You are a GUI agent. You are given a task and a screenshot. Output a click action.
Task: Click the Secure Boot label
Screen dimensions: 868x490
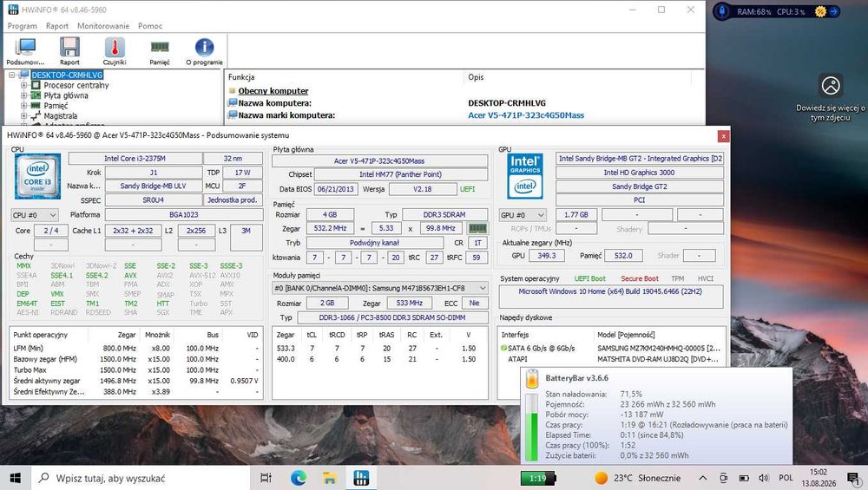[640, 278]
